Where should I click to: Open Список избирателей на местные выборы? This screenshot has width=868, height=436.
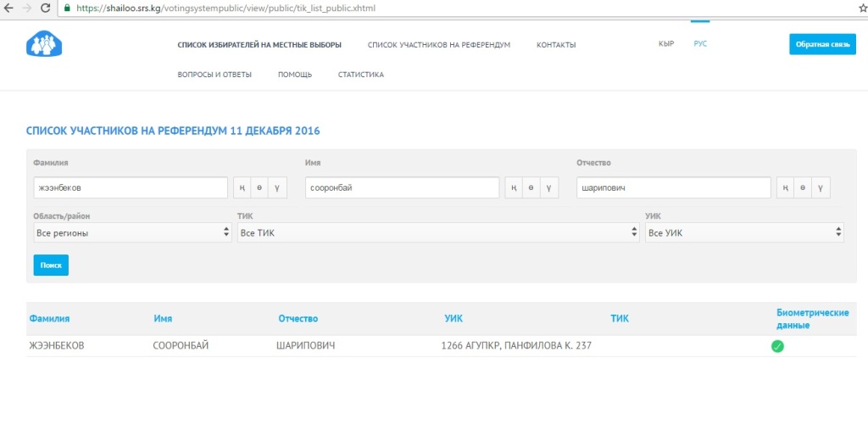pyautogui.click(x=259, y=45)
